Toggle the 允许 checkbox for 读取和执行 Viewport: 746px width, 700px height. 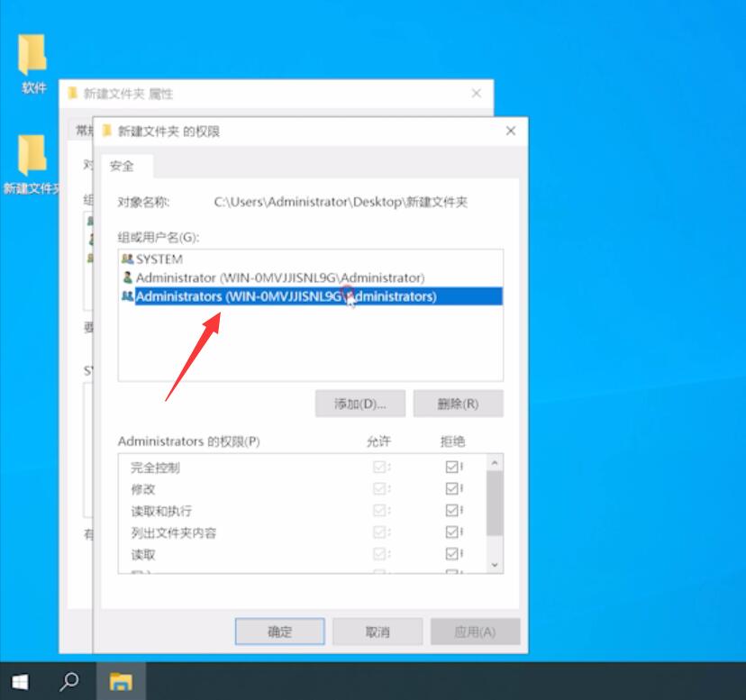(x=379, y=510)
